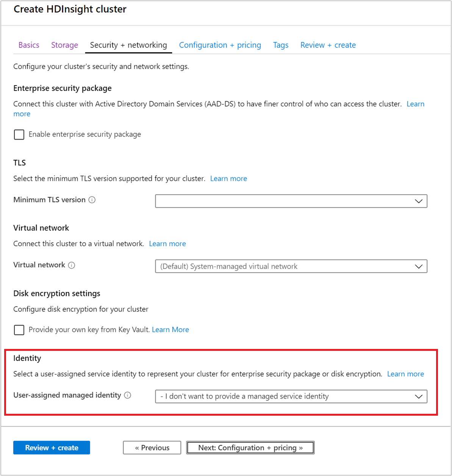Open the Review + create tab
Screen dimensions: 452x476
(x=328, y=45)
